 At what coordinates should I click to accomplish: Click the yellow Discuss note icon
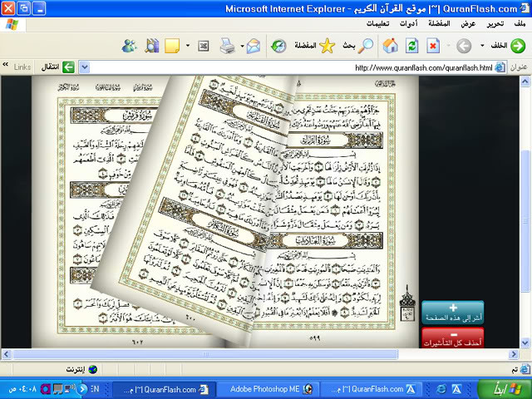point(172,46)
